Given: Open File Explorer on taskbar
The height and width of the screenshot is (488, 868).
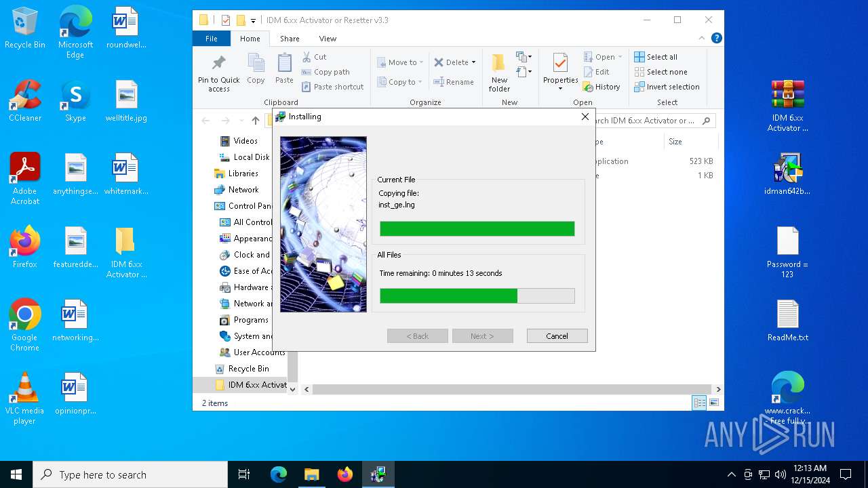Looking at the screenshot, I should point(311,474).
